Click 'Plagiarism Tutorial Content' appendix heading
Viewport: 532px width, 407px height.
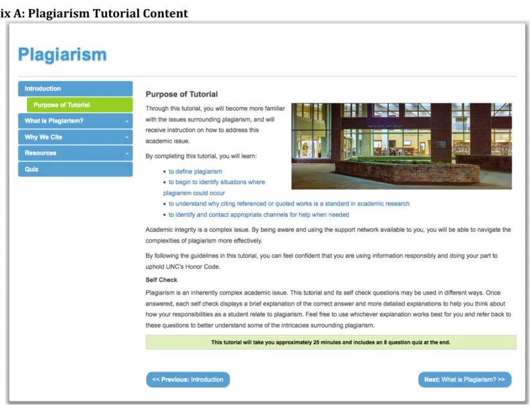[108, 13]
